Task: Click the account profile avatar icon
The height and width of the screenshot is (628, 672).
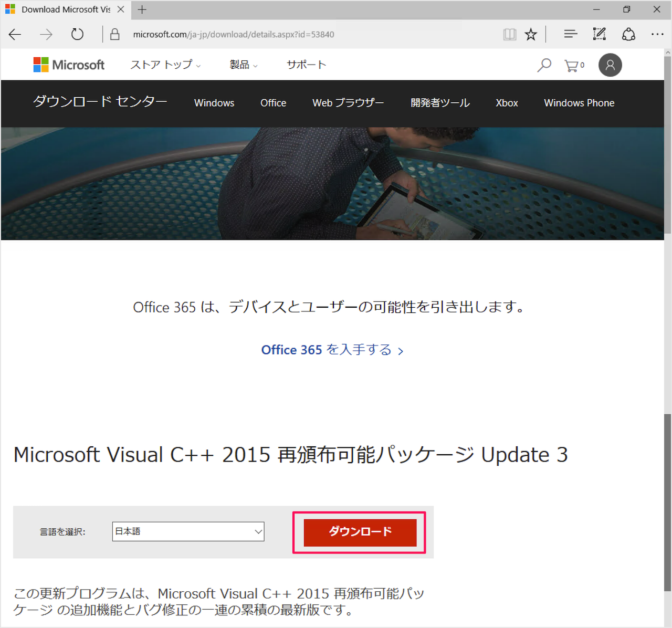Action: (610, 65)
